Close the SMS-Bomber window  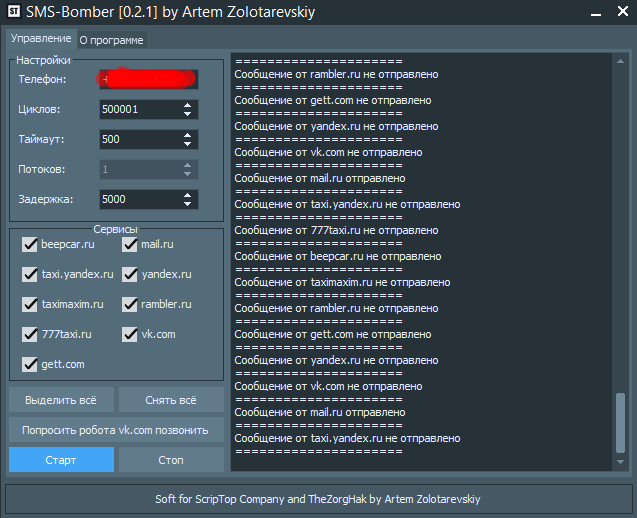tap(622, 14)
